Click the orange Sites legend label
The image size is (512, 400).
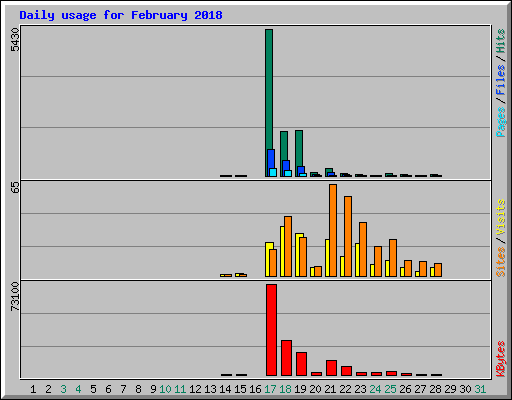pos(500,262)
